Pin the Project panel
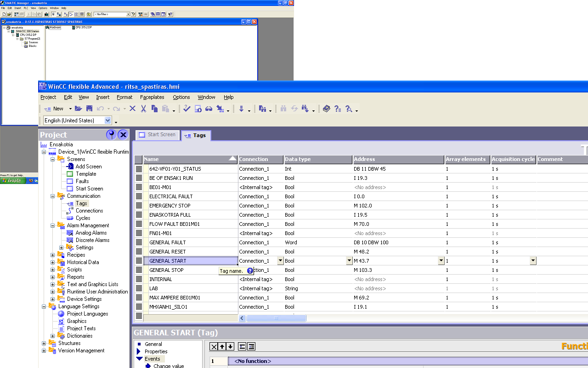588x368 pixels. point(111,134)
